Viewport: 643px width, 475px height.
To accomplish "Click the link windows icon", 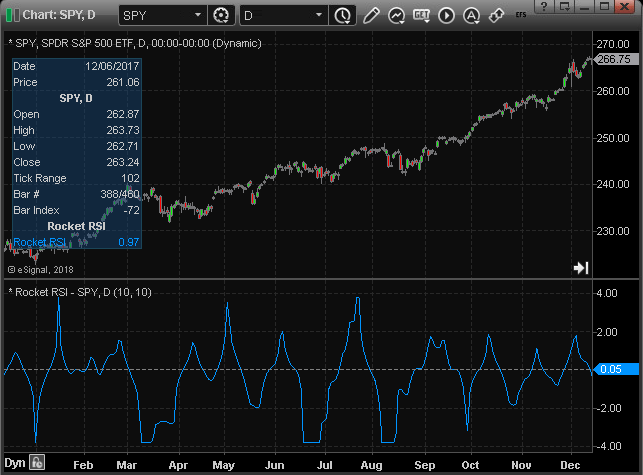I will (496, 16).
